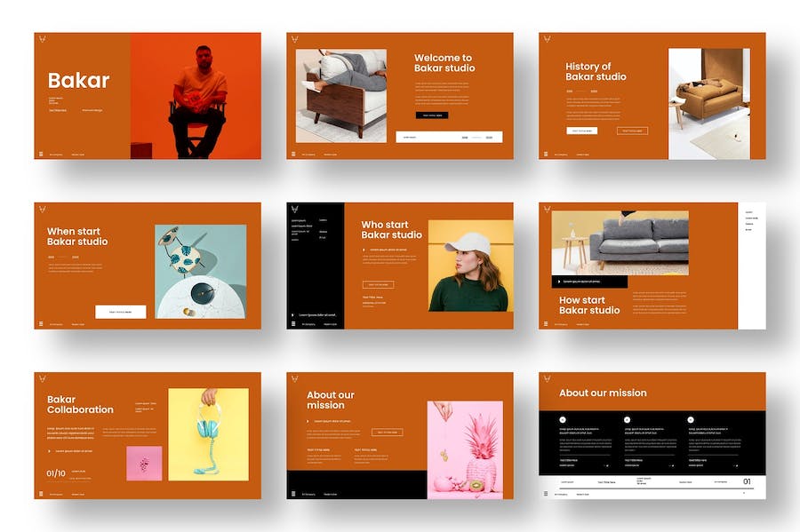This screenshot has height=532, width=800.
Task: Click the logo icon on History of Bakar slide
Action: pyautogui.click(x=545, y=39)
